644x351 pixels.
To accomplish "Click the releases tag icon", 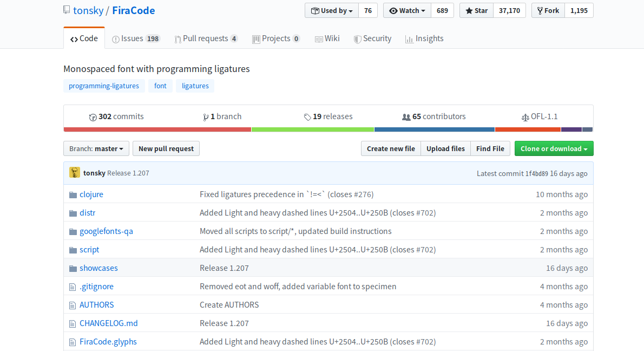I will 307,117.
